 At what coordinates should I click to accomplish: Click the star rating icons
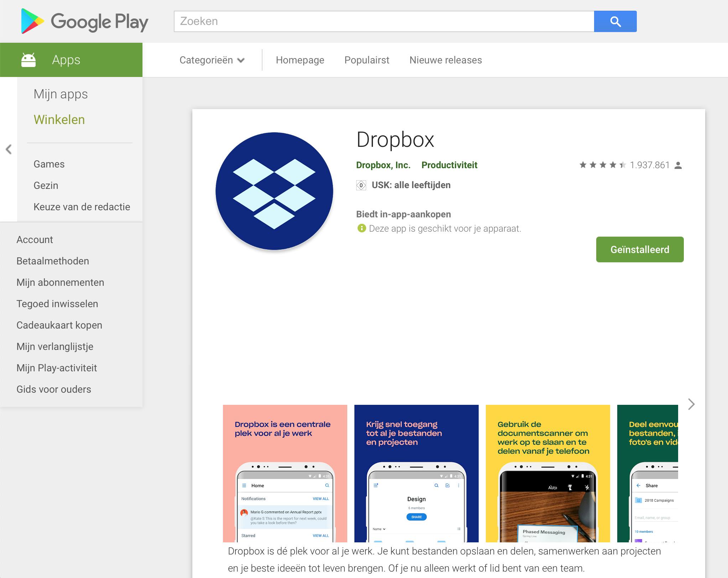coord(602,165)
